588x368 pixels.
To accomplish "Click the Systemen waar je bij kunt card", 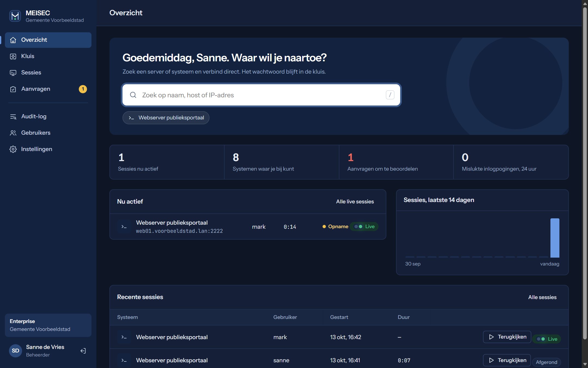I will [281, 162].
